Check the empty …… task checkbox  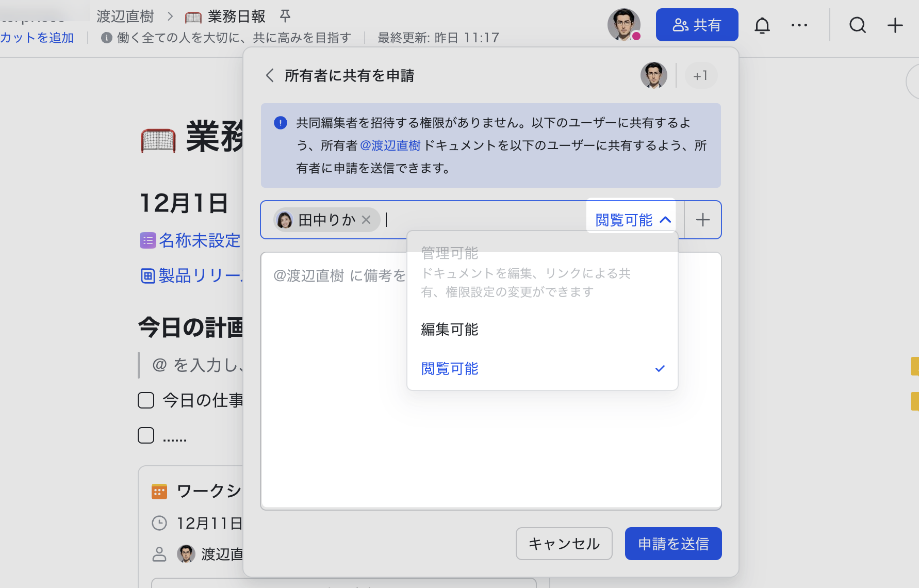coord(146,435)
